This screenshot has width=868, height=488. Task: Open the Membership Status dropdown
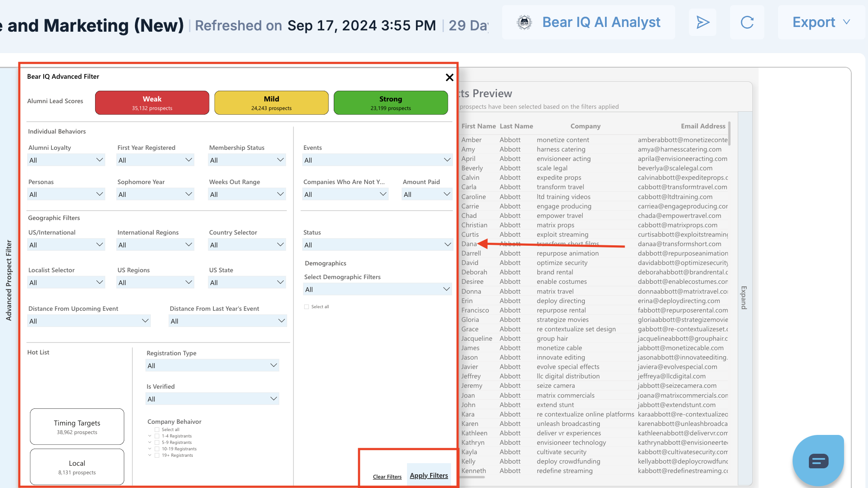(x=247, y=160)
